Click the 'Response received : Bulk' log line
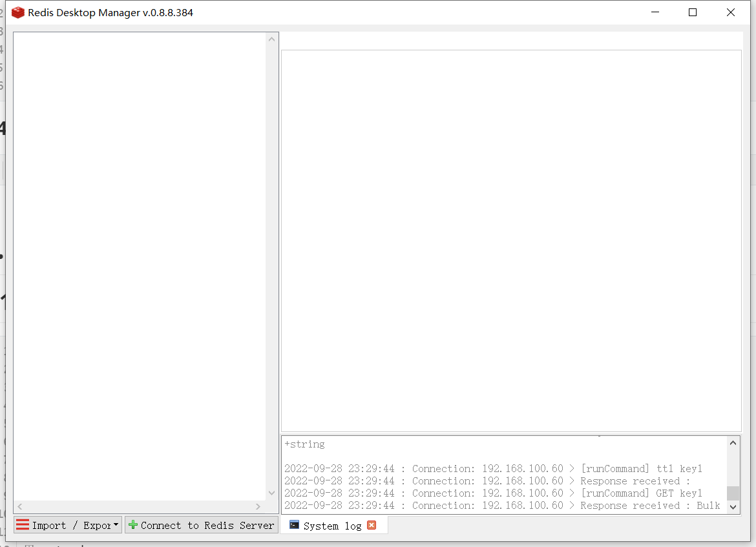This screenshot has height=547, width=756. pos(502,506)
